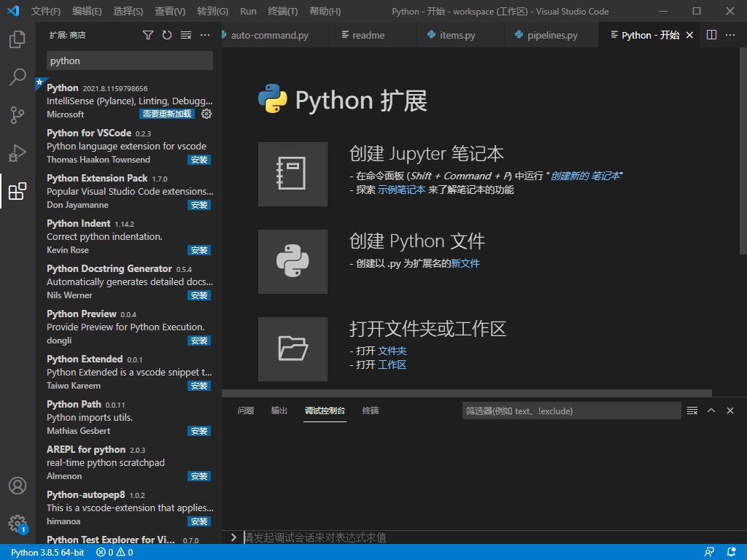Open the Search view in the sidebar
Image resolution: width=747 pixels, height=560 pixels.
(x=18, y=77)
